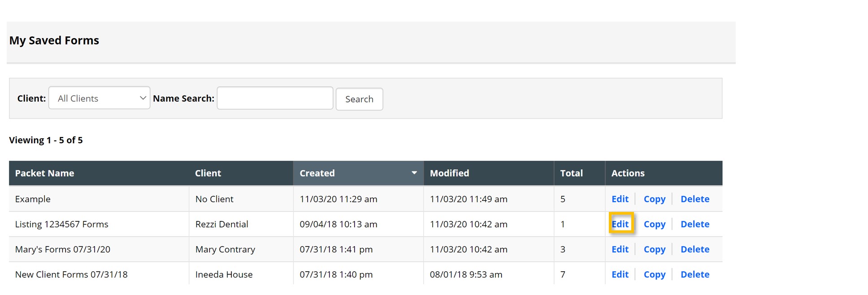The width and height of the screenshot is (868, 295).
Task: Edit the Listing 1234567 Forms packet
Action: tap(620, 224)
